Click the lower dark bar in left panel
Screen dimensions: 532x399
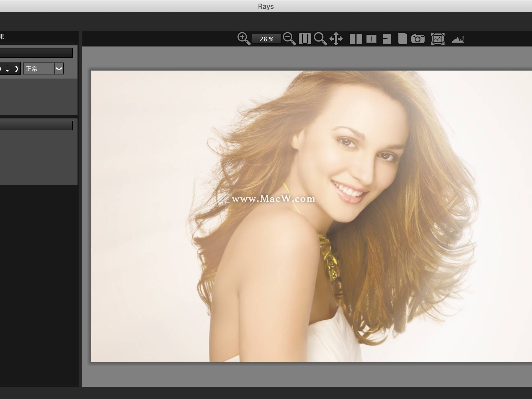[36, 125]
